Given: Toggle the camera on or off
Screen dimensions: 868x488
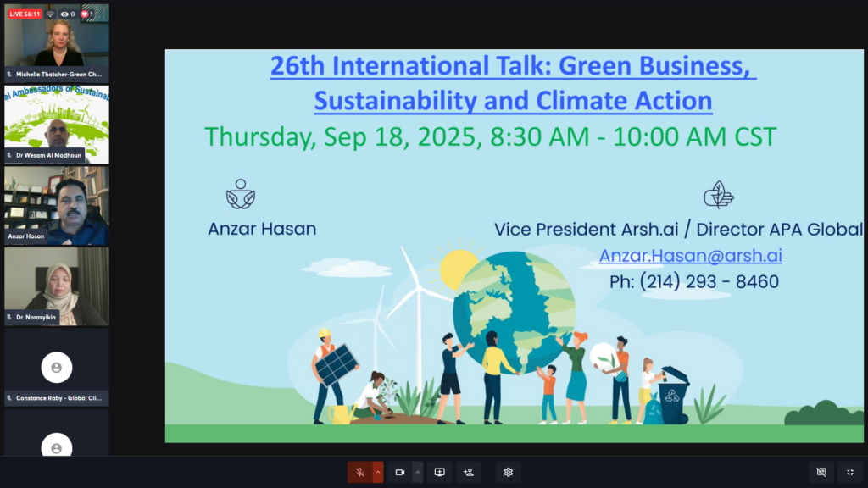Looking at the screenshot, I should [400, 472].
